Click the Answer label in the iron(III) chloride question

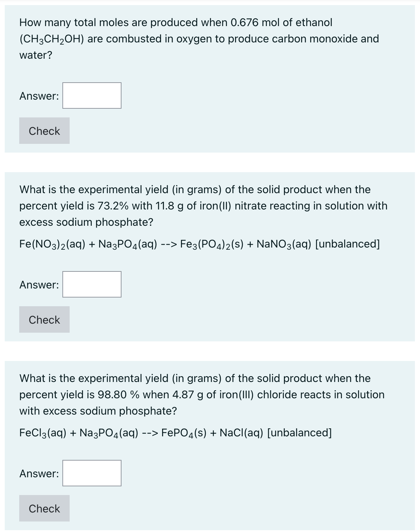click(x=39, y=474)
